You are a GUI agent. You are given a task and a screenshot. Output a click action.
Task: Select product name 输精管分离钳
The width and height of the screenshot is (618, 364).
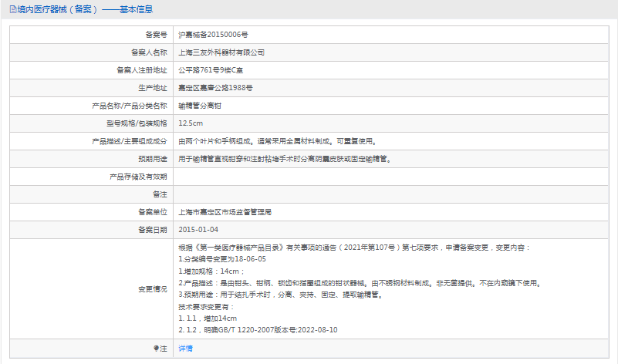pyautogui.click(x=200, y=106)
